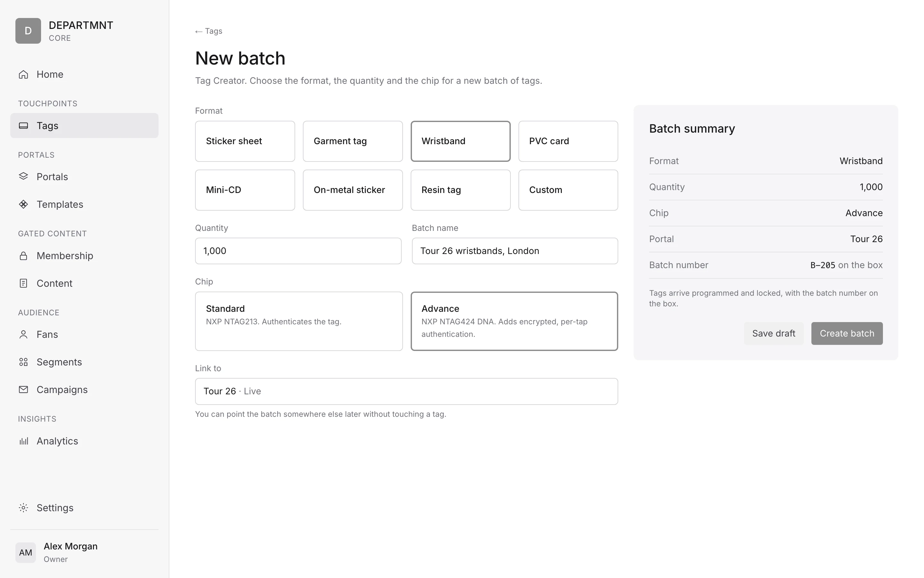924x578 pixels.
Task: Click the Tags icon in sidebar
Action: click(x=23, y=125)
